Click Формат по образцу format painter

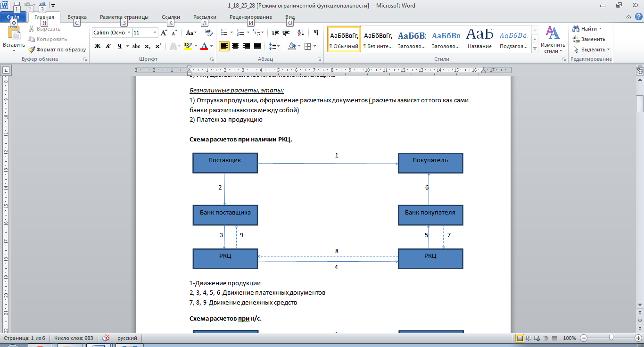pyautogui.click(x=57, y=50)
